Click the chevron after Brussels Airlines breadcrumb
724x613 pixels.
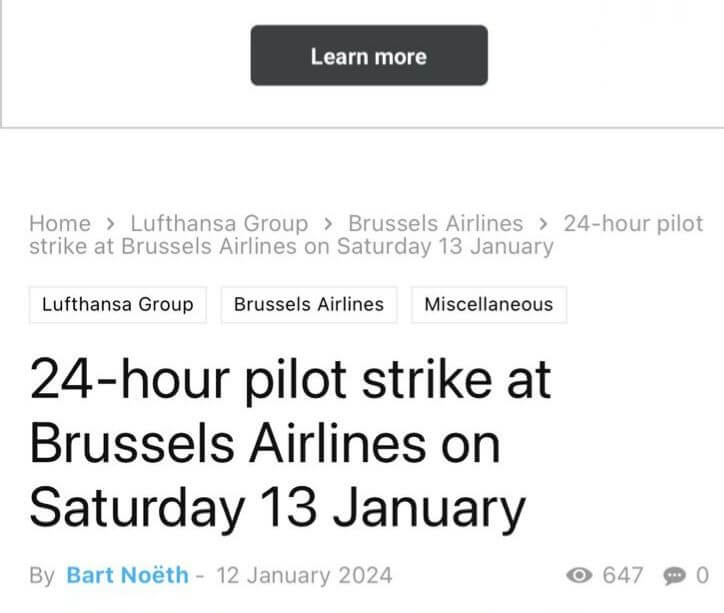[x=543, y=224]
